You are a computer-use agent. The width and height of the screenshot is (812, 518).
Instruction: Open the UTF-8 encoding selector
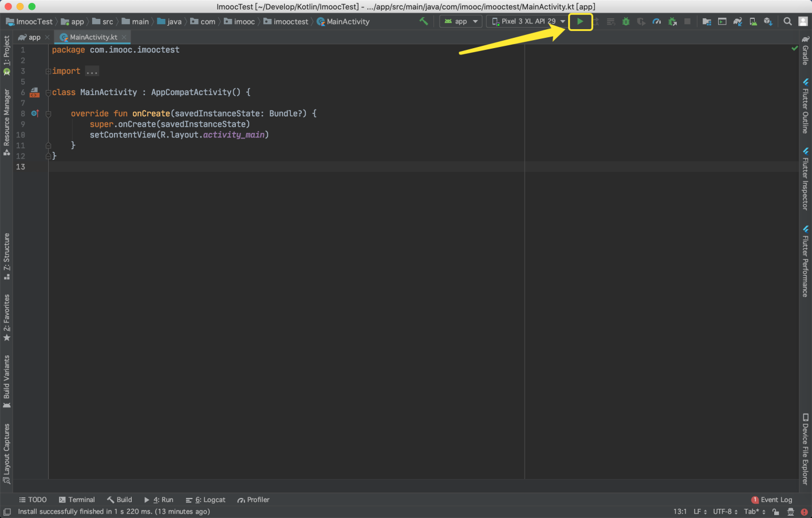[x=725, y=512]
